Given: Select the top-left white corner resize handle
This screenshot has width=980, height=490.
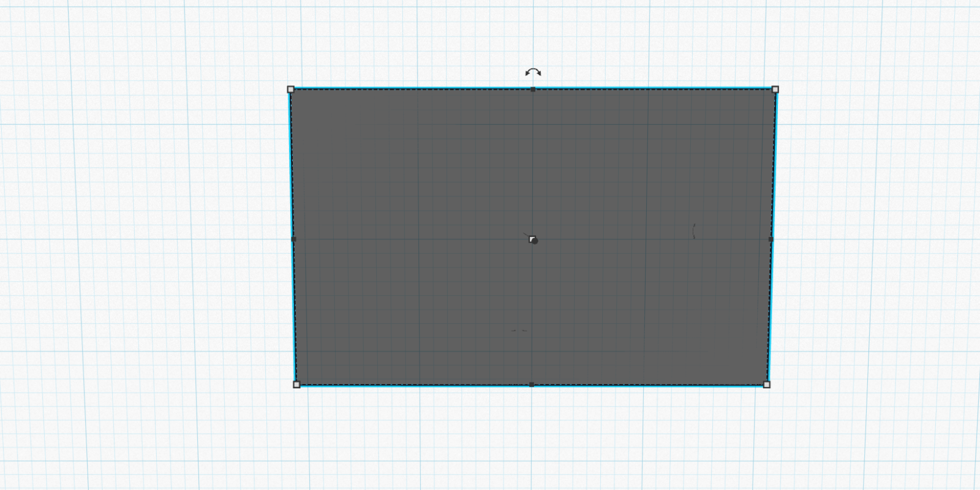Looking at the screenshot, I should pos(291,89).
